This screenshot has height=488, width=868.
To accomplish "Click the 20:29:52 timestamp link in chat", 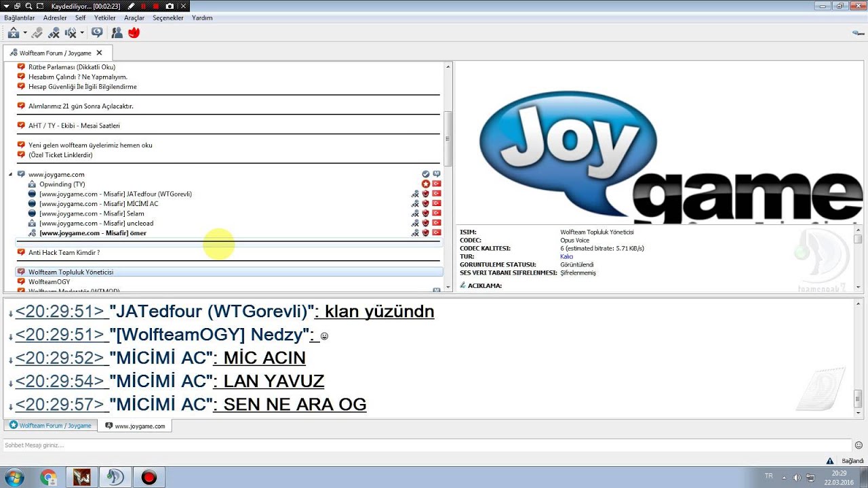I will coord(60,358).
